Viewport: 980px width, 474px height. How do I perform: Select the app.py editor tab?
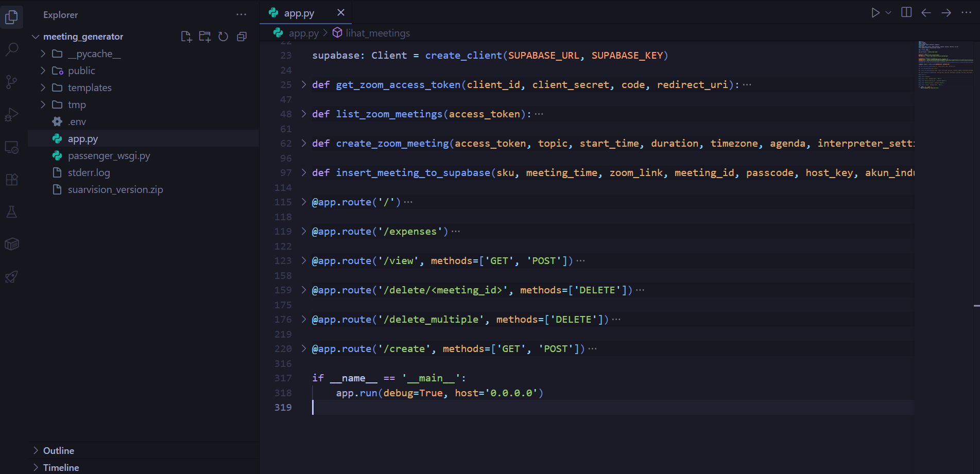[x=305, y=12]
